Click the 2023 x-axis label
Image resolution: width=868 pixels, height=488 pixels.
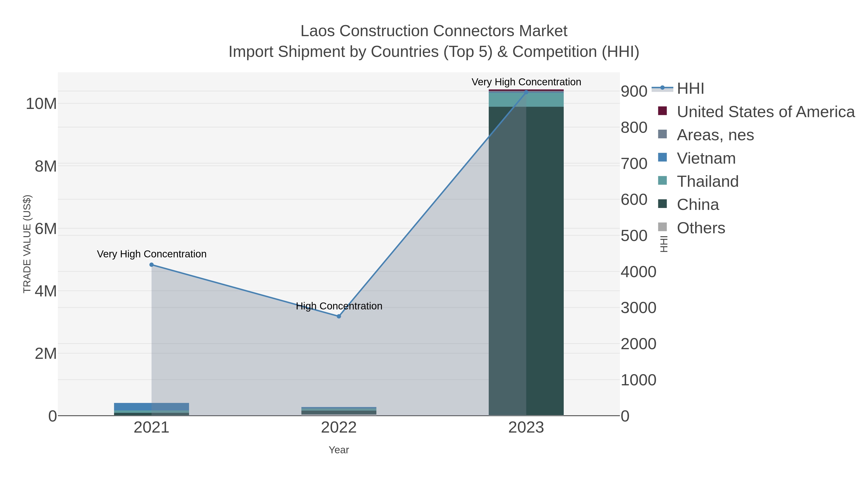click(526, 428)
